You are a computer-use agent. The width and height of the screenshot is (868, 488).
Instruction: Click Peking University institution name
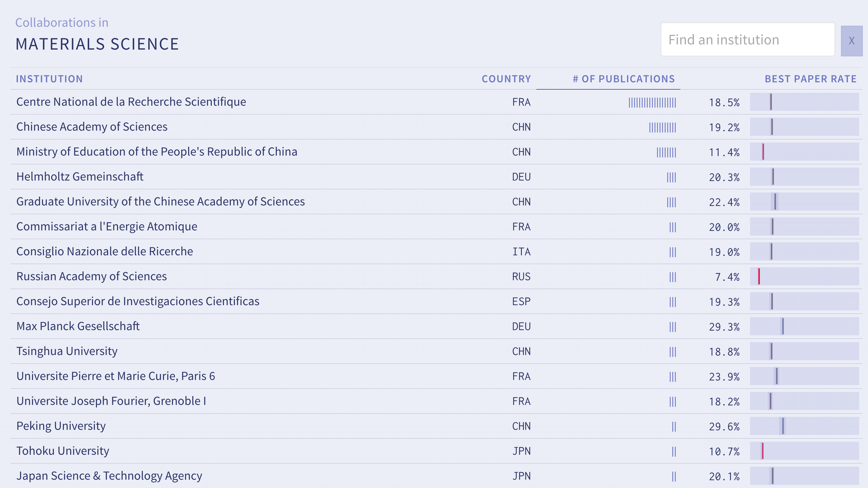[61, 426]
